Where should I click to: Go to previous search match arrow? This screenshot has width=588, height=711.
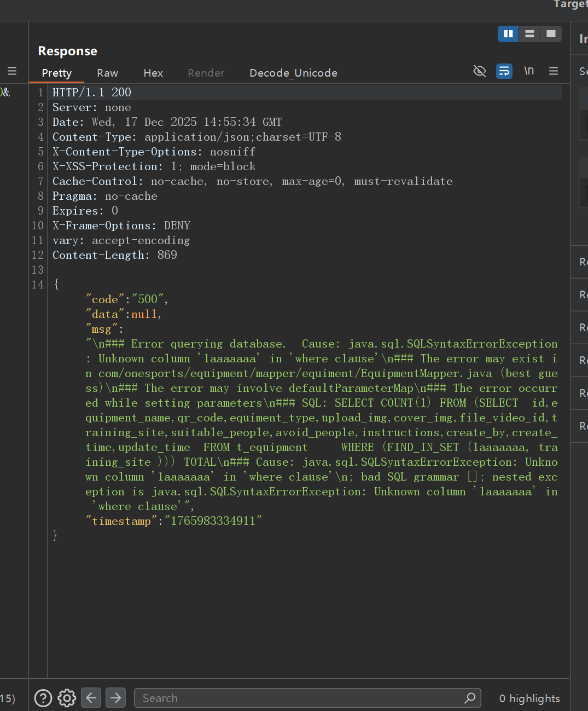pyautogui.click(x=91, y=698)
